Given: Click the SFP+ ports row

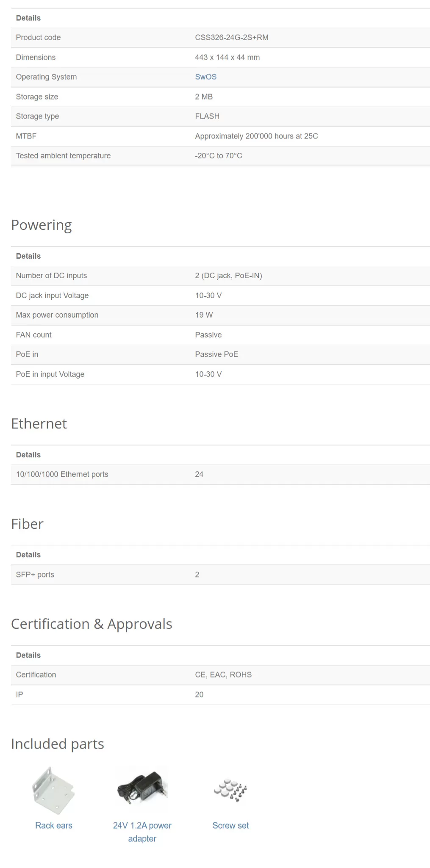Looking at the screenshot, I should click(220, 575).
